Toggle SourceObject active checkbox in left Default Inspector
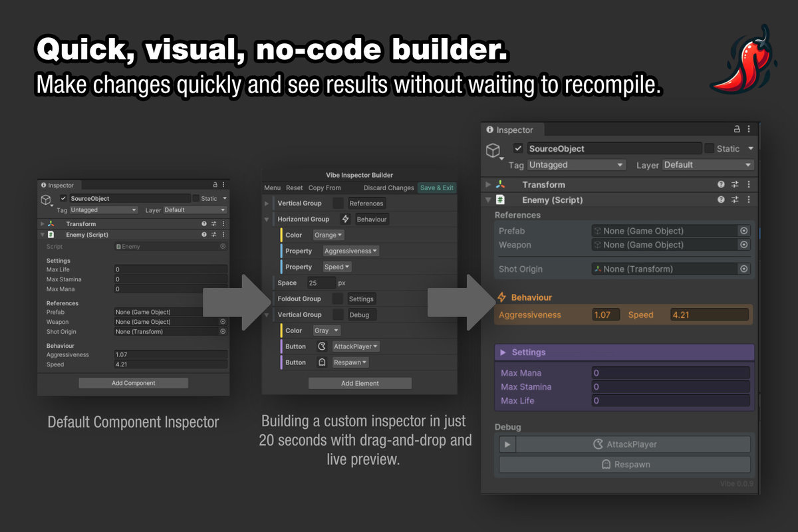Viewport: 798px width, 532px height. [63, 198]
